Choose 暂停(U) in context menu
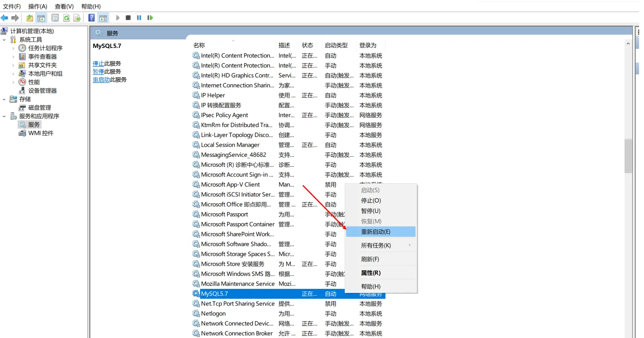Screen dimensions: 644x338 pyautogui.click(x=381, y=211)
